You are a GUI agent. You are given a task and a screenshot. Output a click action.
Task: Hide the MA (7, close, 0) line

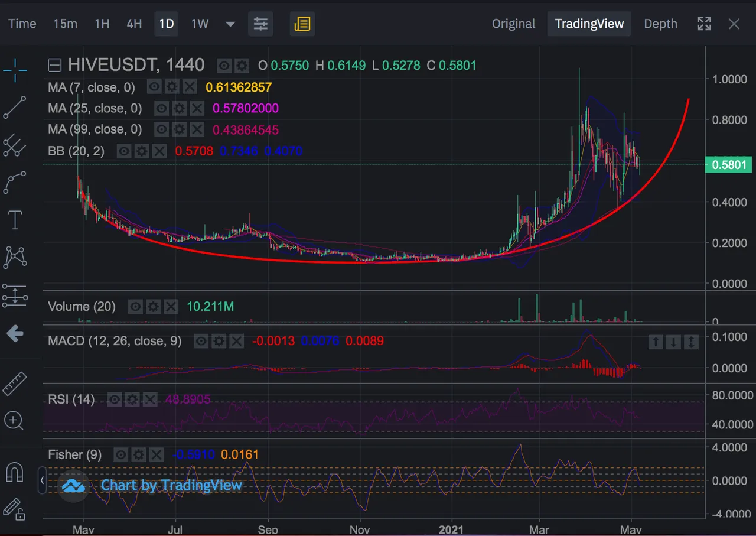tap(154, 87)
